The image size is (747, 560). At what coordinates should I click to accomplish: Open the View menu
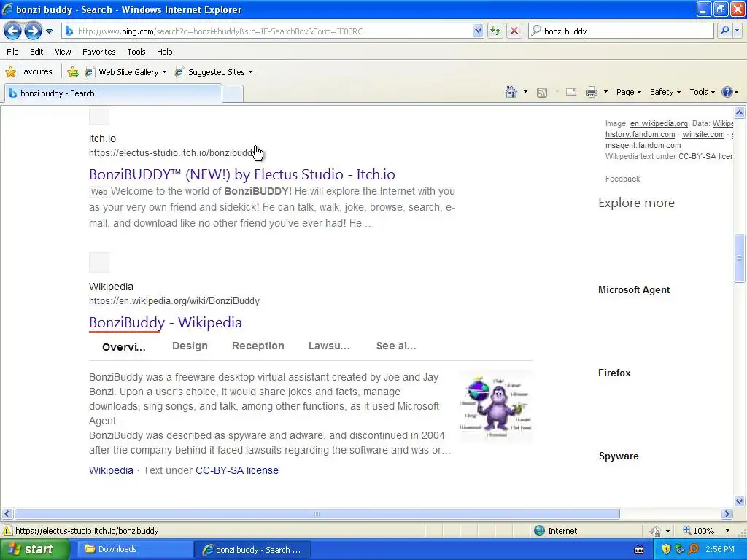pyautogui.click(x=63, y=52)
